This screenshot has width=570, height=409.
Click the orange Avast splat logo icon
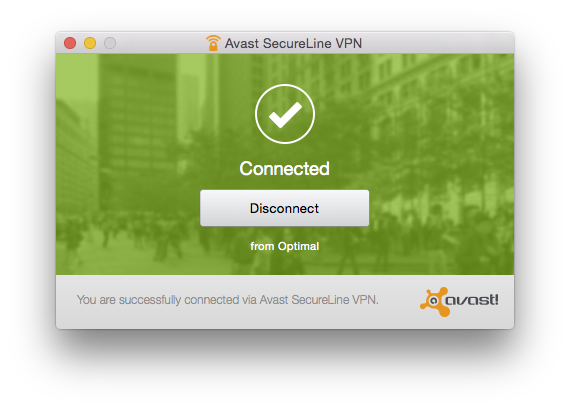[435, 301]
